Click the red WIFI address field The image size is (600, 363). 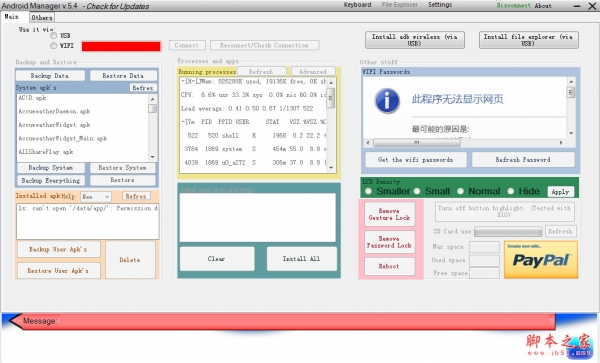[121, 46]
